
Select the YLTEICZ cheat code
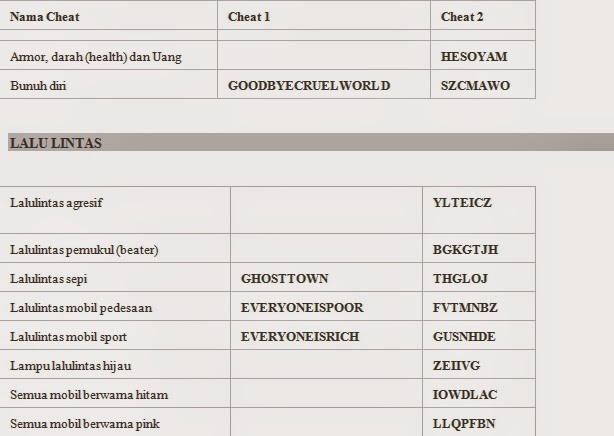(x=462, y=203)
